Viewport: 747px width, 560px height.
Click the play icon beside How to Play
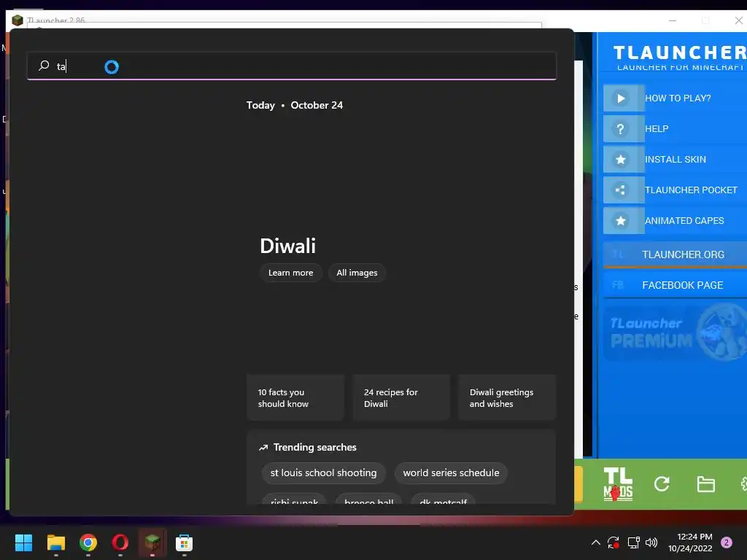[620, 98]
